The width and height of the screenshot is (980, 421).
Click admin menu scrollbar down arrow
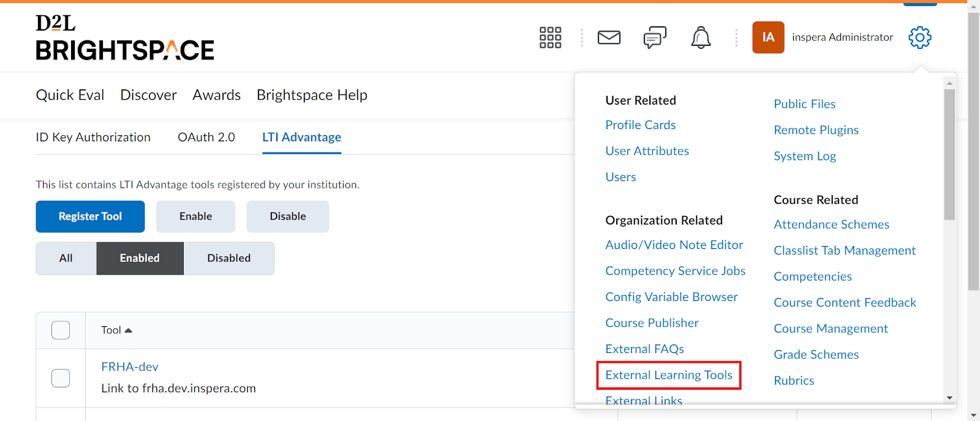[x=949, y=398]
